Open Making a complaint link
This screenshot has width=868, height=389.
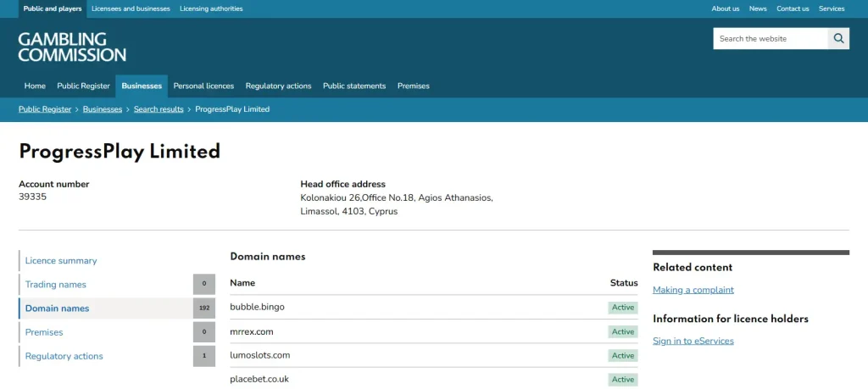tap(693, 290)
